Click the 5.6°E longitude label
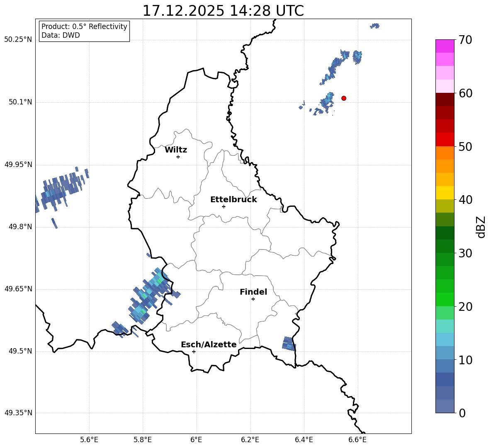 89,440
